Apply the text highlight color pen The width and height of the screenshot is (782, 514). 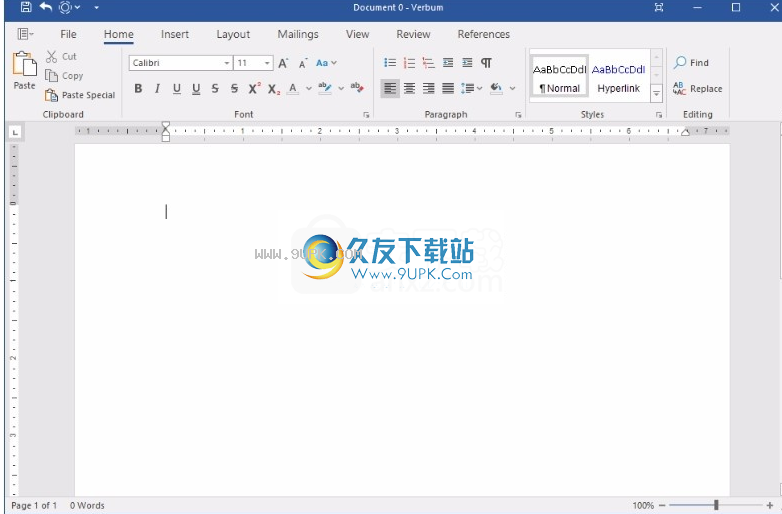pyautogui.click(x=325, y=88)
